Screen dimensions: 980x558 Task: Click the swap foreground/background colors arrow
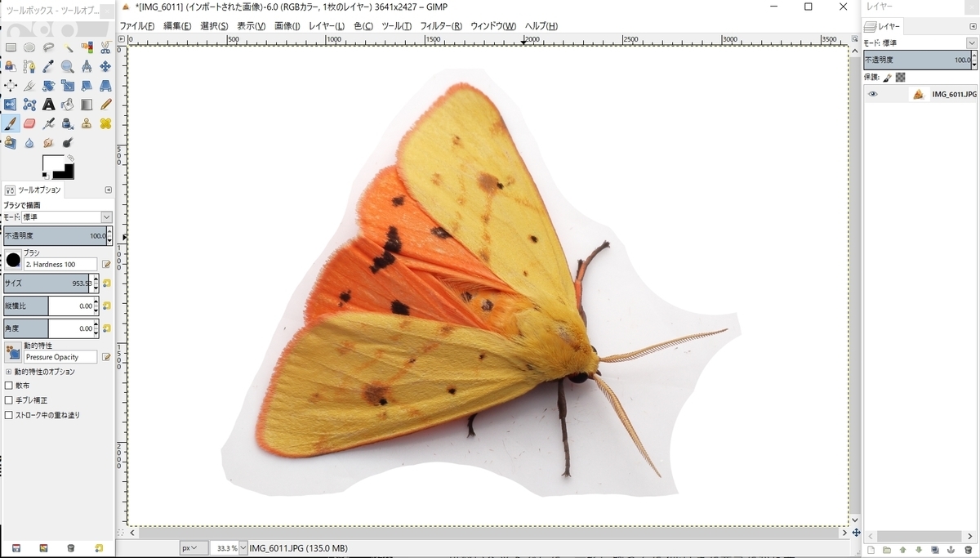pos(70,158)
